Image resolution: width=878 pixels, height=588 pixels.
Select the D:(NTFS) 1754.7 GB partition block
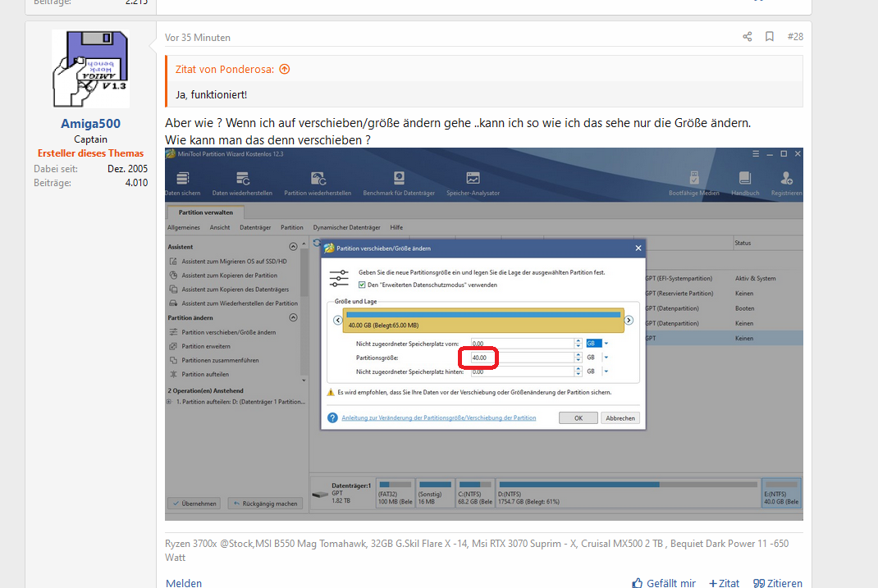pos(628,493)
